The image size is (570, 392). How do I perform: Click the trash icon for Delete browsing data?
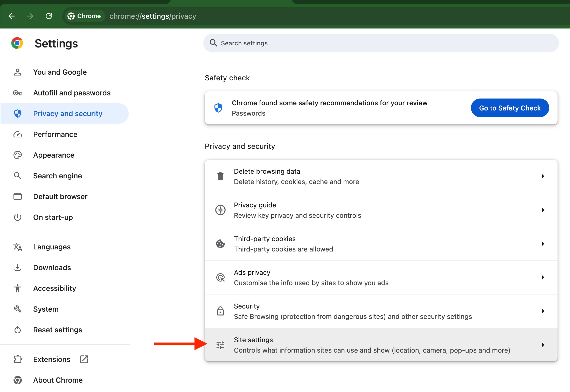click(x=220, y=176)
